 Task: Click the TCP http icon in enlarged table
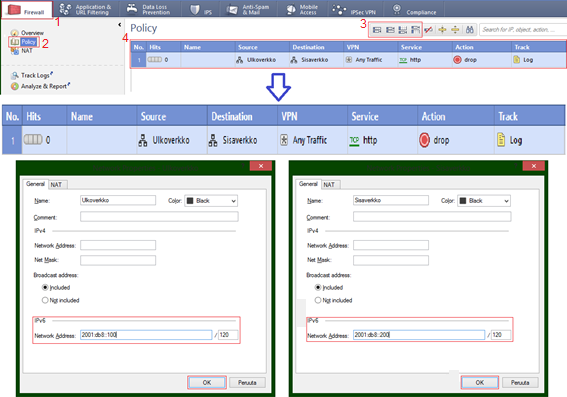[354, 141]
